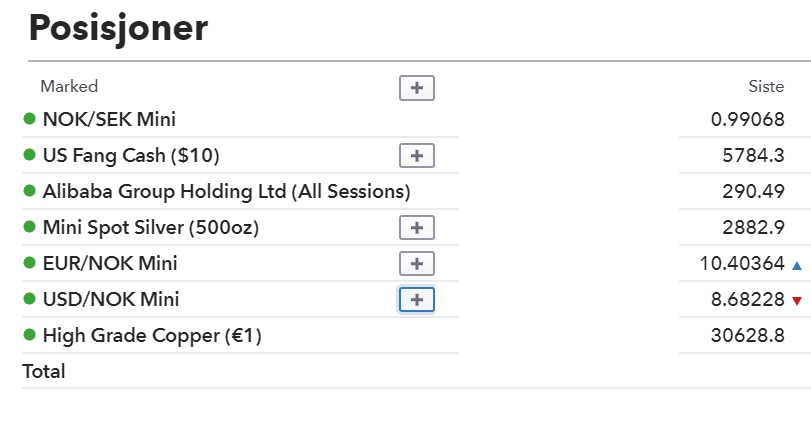811x421 pixels.
Task: Click the green dot beside EUR/NOK Mini
Action: coord(29,263)
